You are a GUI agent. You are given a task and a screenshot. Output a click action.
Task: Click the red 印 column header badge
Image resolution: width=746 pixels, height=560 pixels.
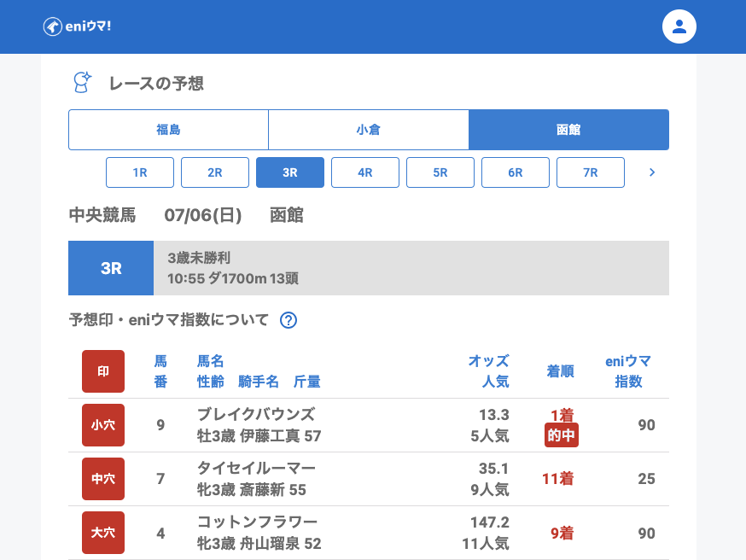coord(103,371)
